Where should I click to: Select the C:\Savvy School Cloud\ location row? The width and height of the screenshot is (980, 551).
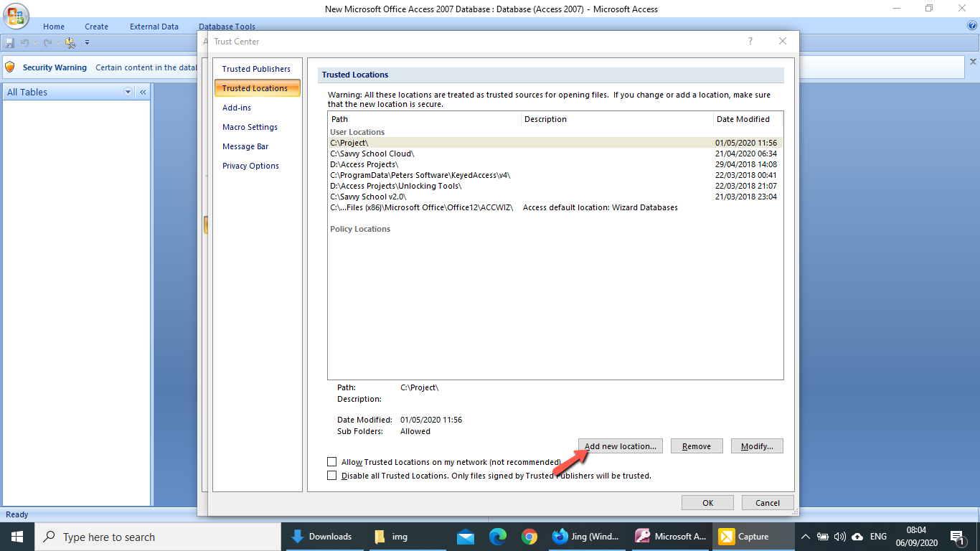[x=372, y=154]
